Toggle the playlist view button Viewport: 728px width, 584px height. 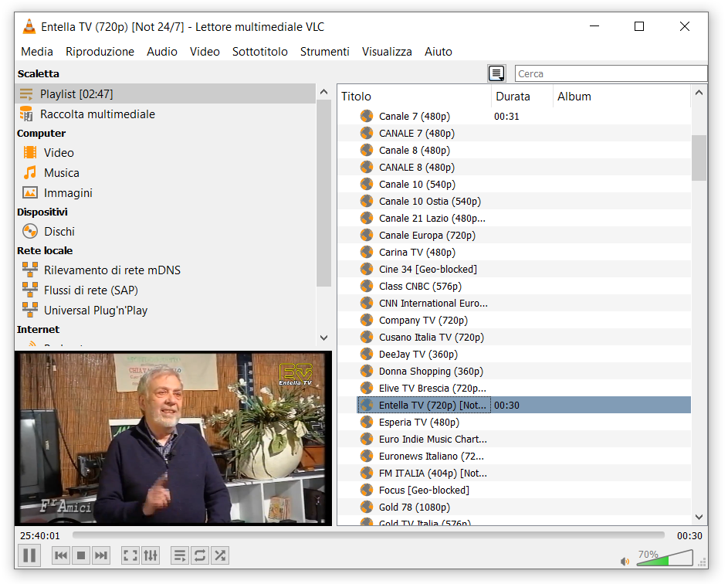pyautogui.click(x=180, y=555)
